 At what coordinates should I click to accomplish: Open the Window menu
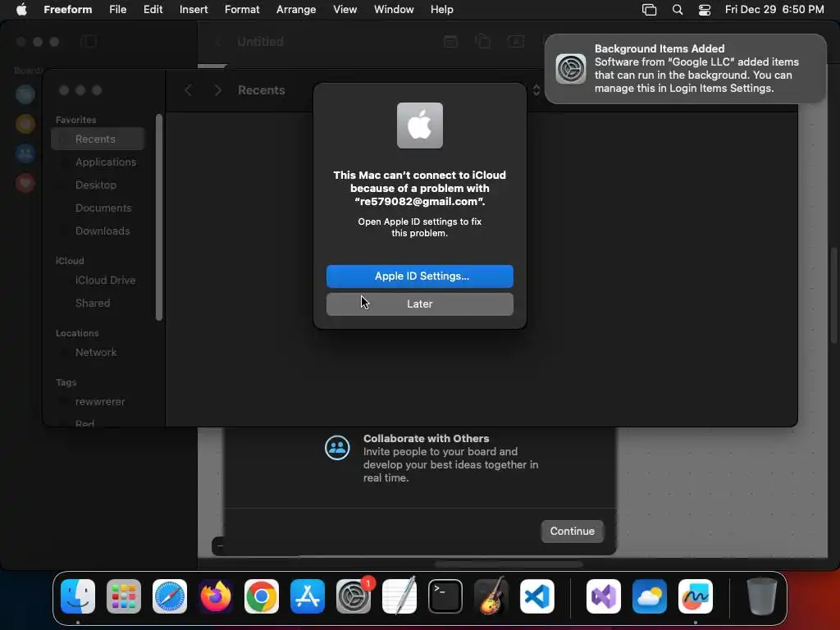click(393, 10)
